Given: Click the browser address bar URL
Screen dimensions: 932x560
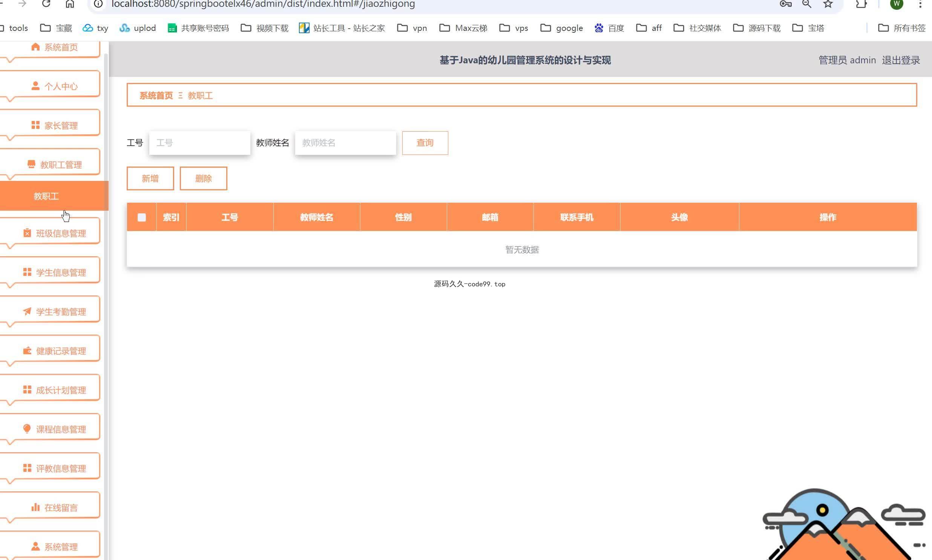Looking at the screenshot, I should click(x=263, y=4).
